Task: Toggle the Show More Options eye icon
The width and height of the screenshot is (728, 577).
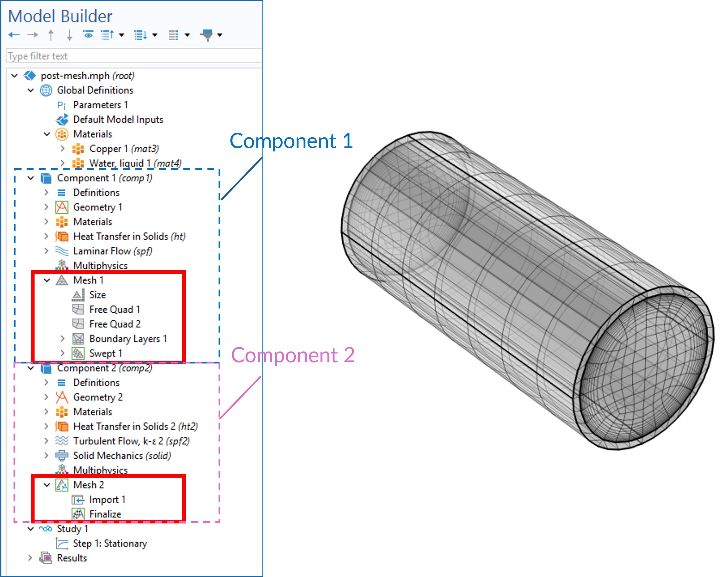Action: pos(88,35)
